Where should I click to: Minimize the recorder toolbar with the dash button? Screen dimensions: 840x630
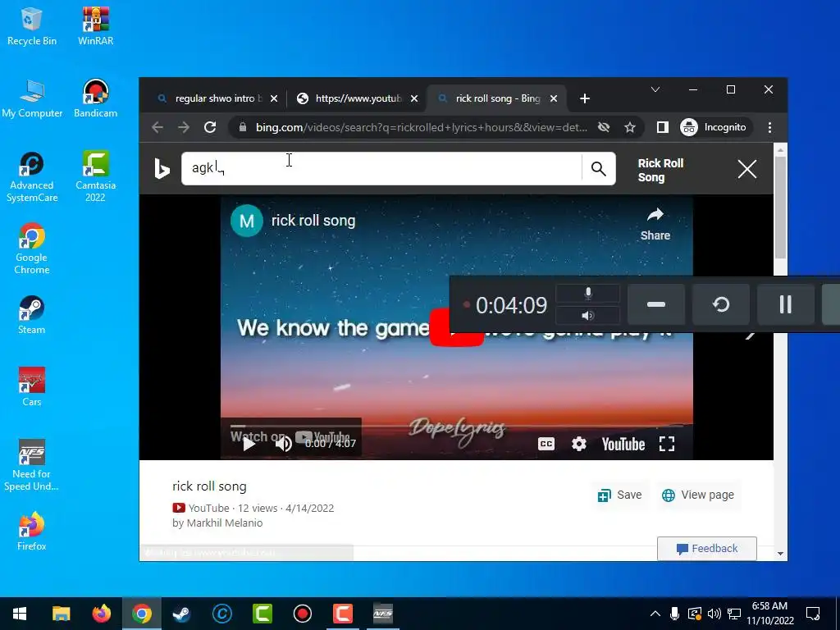coord(655,304)
